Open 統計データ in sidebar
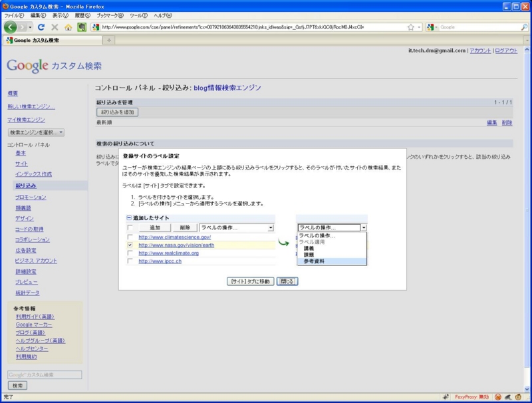This screenshot has width=532, height=403. [27, 293]
